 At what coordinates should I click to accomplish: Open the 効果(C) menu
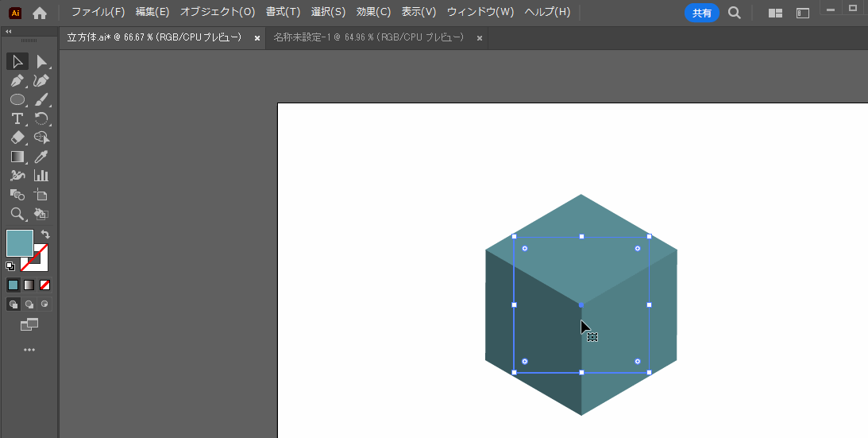pos(374,12)
